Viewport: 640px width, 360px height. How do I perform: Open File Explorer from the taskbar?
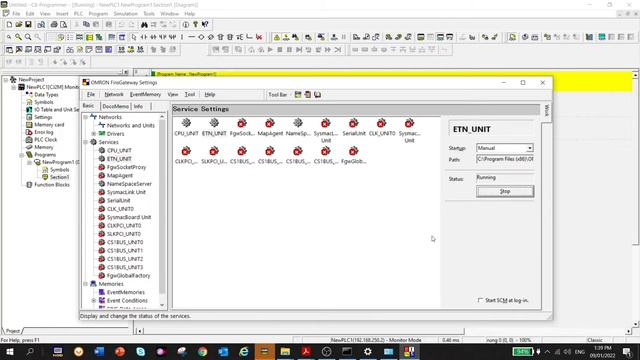(x=285, y=351)
